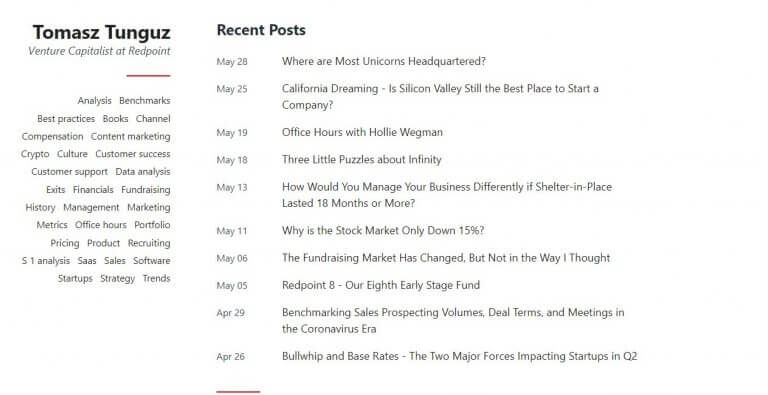Open the Content marketing tag
The image size is (768, 395).
click(130, 136)
